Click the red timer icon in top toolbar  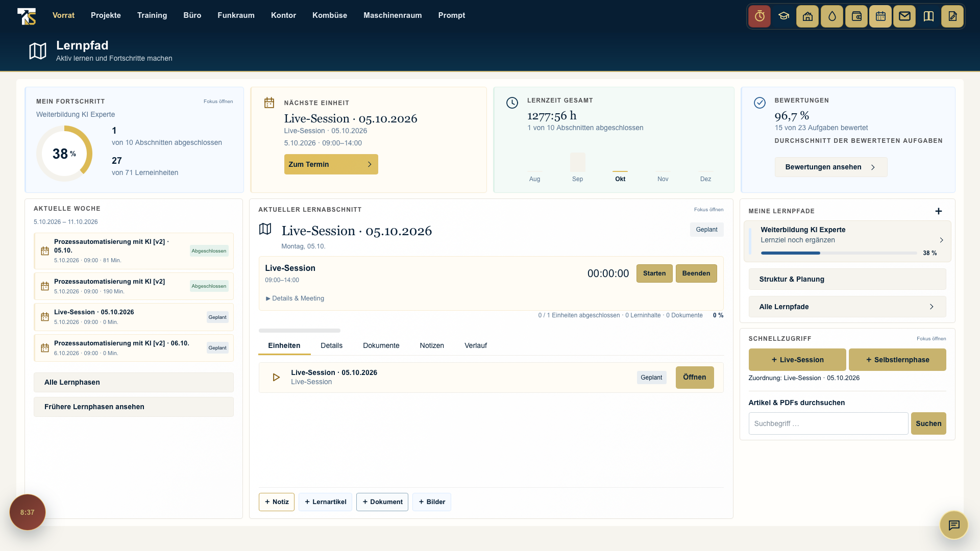(759, 16)
